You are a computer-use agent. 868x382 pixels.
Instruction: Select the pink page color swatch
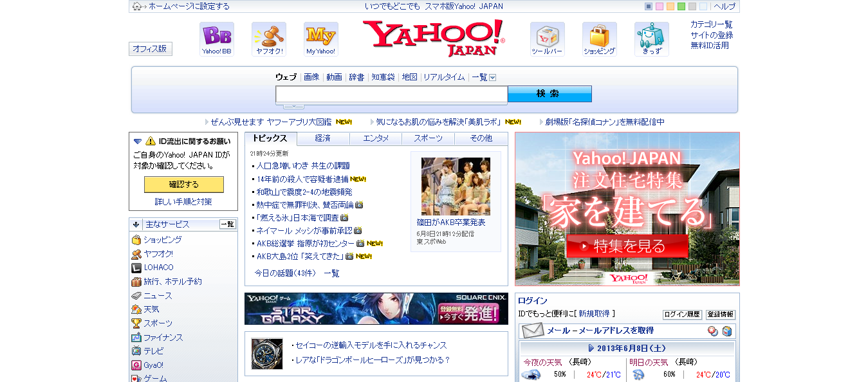tap(660, 6)
